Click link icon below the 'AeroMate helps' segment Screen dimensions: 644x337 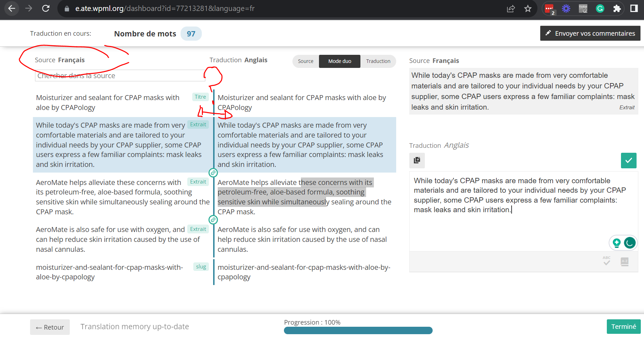point(213,220)
